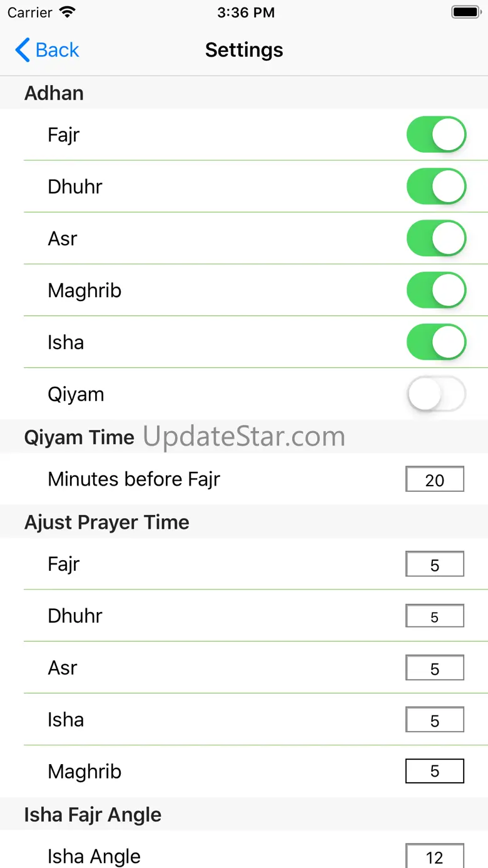Tap the battery icon in status bar
The image size is (488, 868).
pyautogui.click(x=465, y=12)
